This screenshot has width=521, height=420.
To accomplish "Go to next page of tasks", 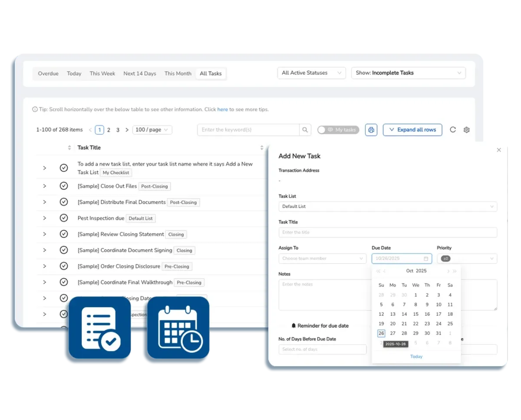I will coord(127,130).
